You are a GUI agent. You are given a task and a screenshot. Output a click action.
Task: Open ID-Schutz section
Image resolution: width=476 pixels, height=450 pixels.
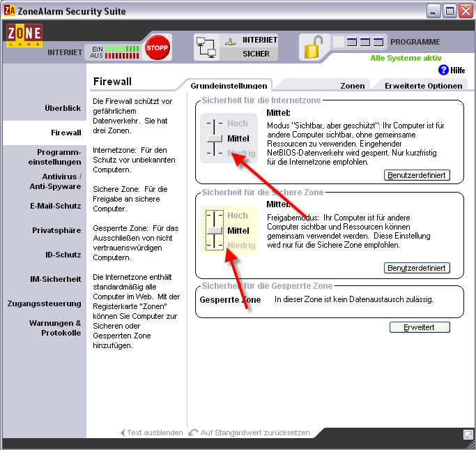tap(63, 255)
